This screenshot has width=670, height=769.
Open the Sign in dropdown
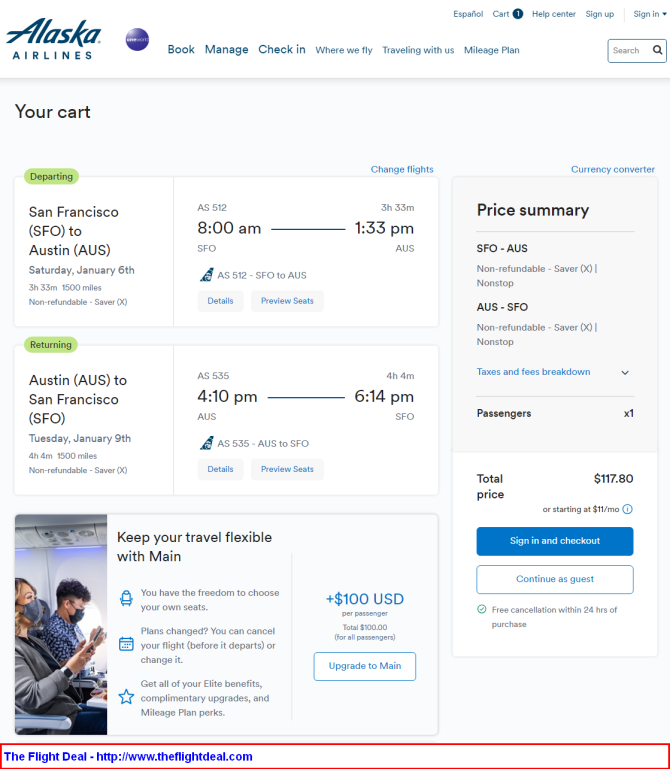coord(649,14)
